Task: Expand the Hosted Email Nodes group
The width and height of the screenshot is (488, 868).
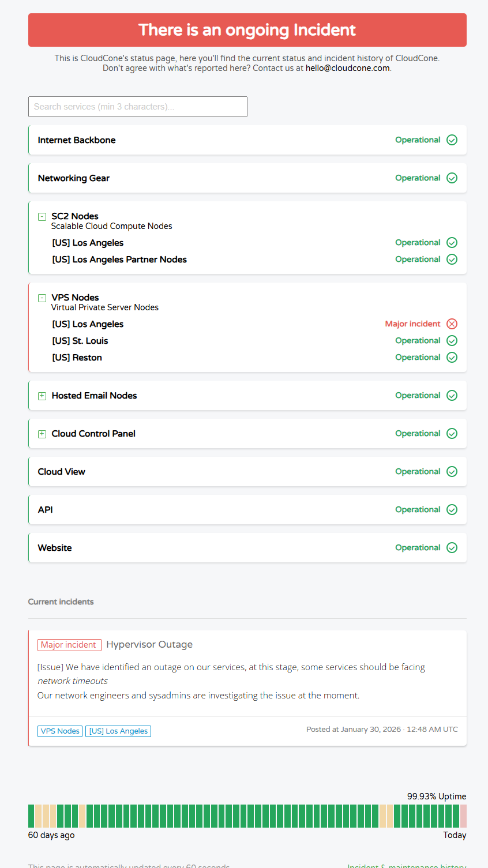Action: (42, 396)
